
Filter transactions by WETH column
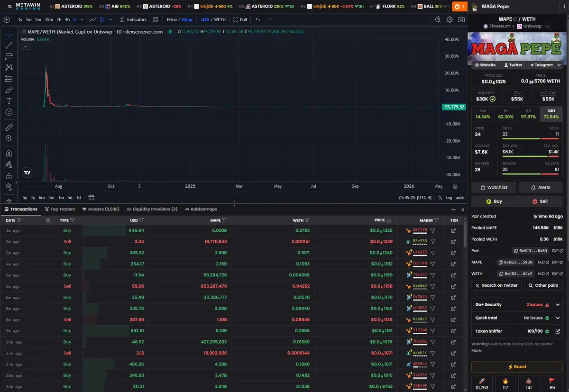coord(307,220)
